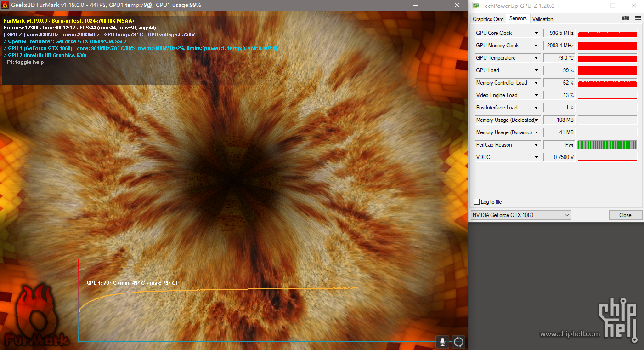Click the Pwr PerfCap reason value
The image size is (644, 350).
point(559,145)
